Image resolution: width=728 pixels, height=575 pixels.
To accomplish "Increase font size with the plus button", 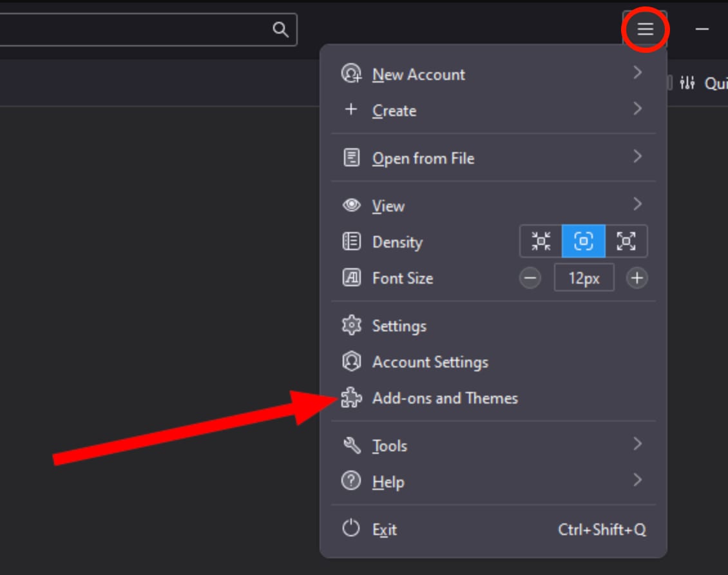I will [x=637, y=278].
